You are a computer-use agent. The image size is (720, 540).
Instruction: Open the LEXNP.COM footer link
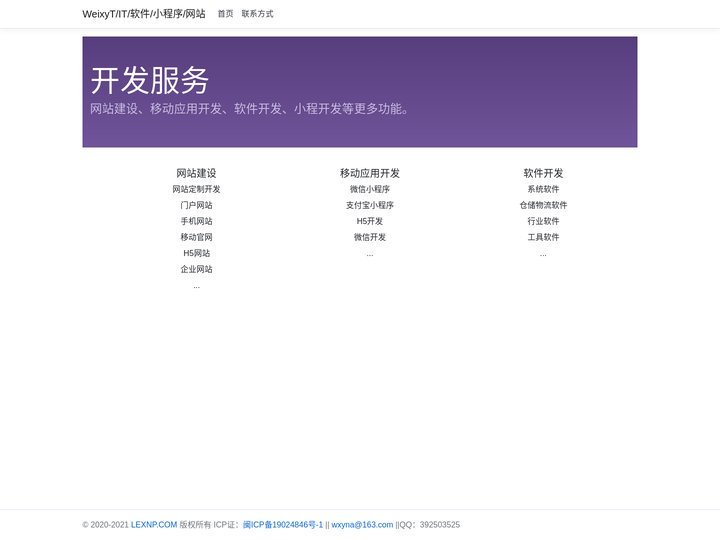(154, 525)
